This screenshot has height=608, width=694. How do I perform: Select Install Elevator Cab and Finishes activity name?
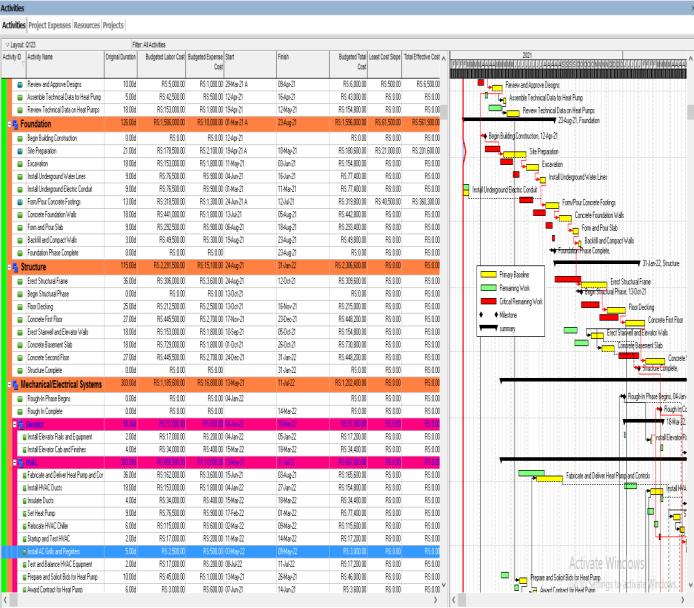pyautogui.click(x=57, y=450)
